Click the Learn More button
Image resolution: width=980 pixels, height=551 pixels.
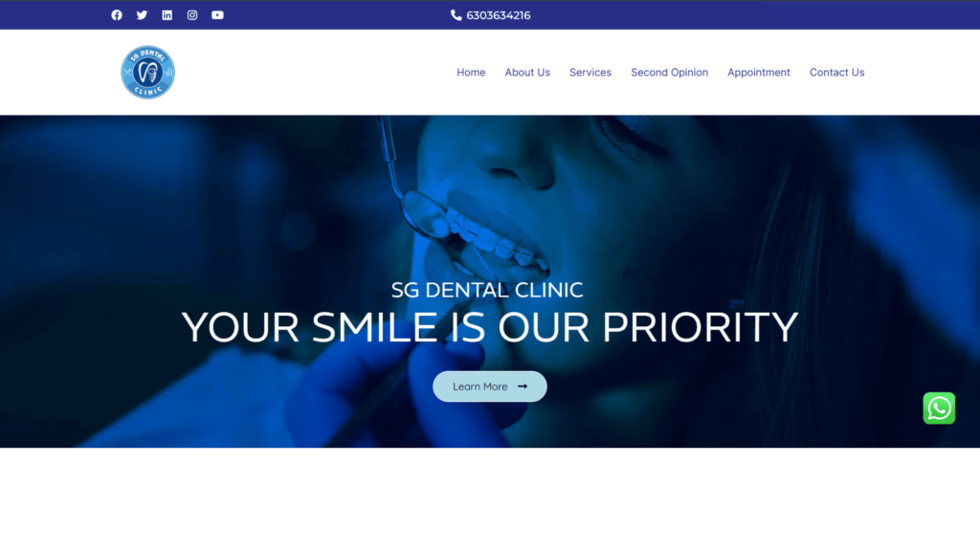click(489, 386)
